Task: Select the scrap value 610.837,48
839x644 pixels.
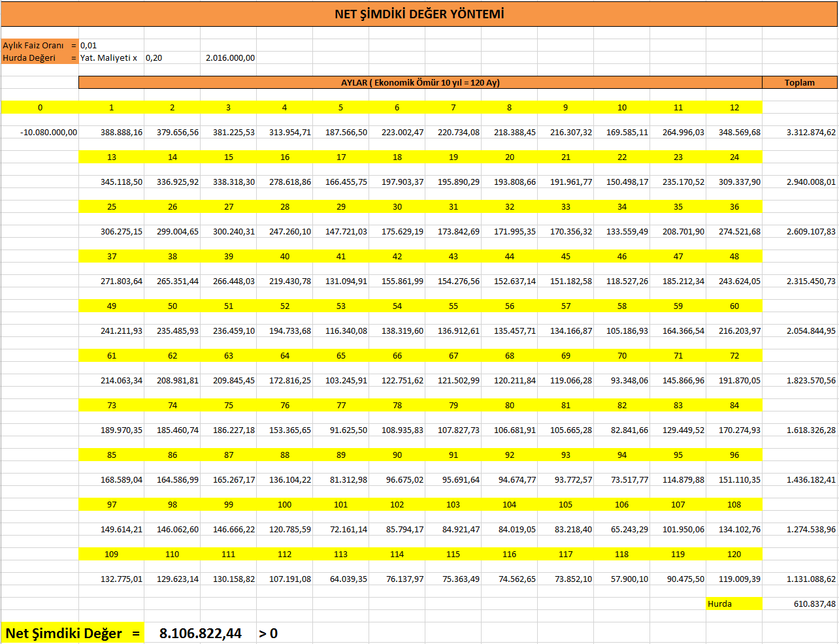Action: click(814, 604)
